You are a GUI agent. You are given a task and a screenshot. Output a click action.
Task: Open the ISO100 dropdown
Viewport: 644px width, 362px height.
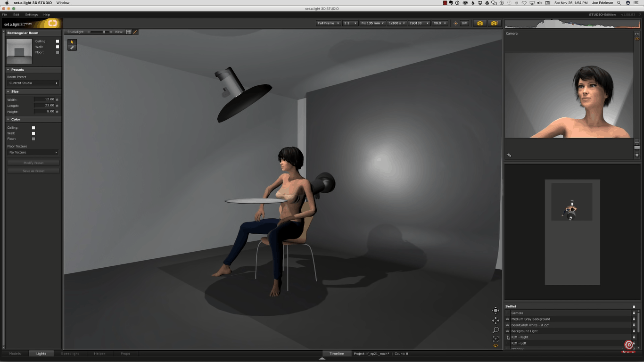tap(419, 23)
